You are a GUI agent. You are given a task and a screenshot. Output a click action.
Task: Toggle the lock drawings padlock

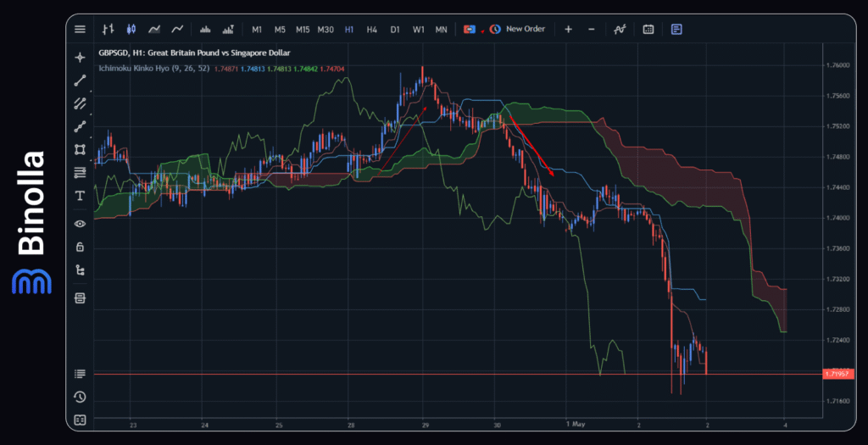pos(80,247)
